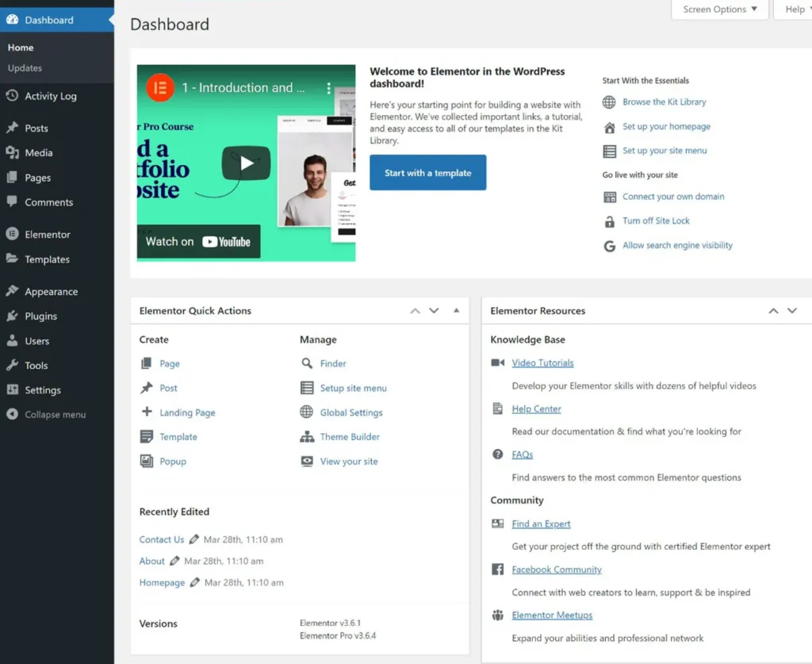Viewport: 812px width, 664px height.
Task: Click the Settings sliders icon in sidebar
Action: coord(13,390)
